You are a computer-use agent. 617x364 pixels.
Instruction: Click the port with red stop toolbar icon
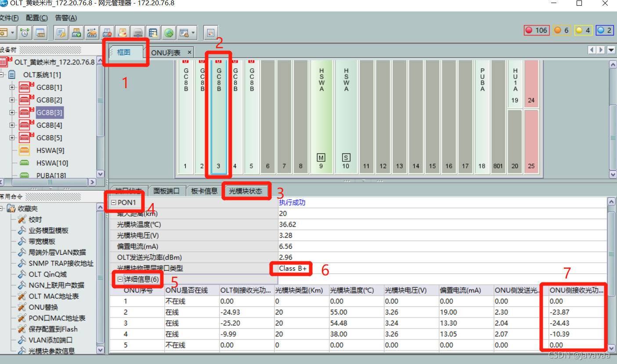point(107,32)
